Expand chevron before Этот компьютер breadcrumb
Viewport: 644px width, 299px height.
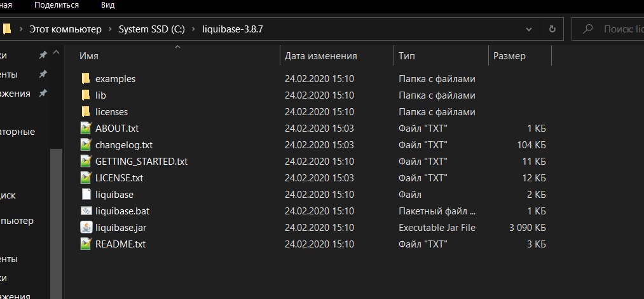[x=20, y=29]
